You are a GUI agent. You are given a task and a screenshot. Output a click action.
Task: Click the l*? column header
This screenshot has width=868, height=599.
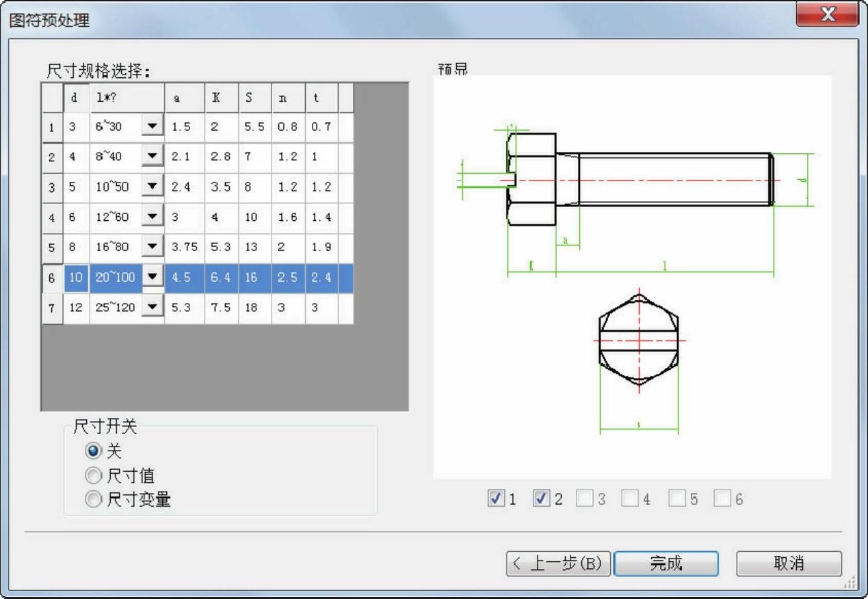click(x=127, y=98)
